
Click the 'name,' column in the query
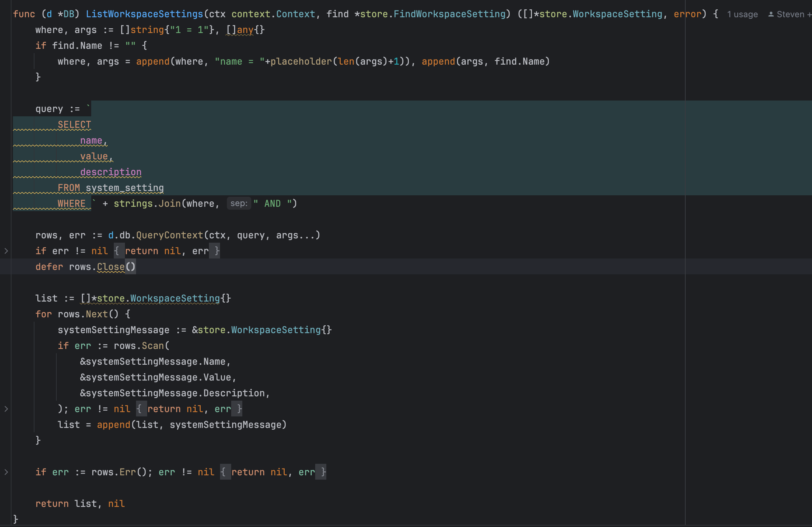click(94, 140)
